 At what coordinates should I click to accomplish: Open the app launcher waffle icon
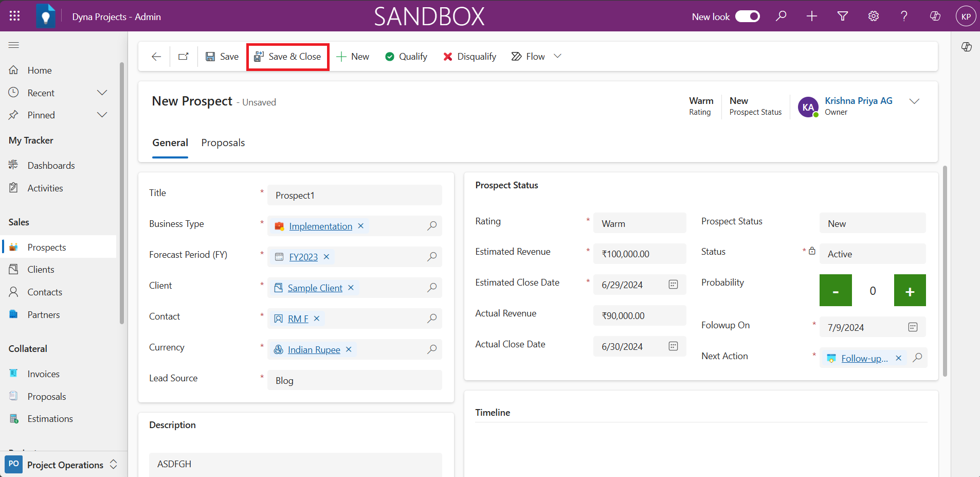(14, 16)
